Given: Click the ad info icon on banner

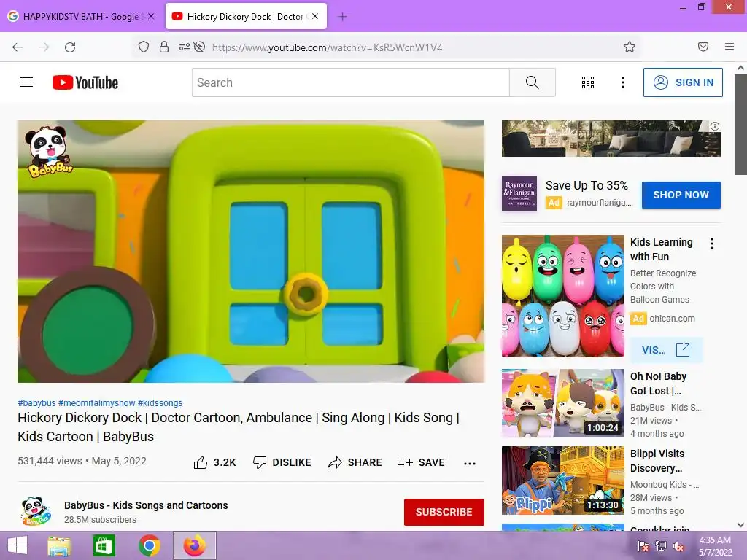Looking at the screenshot, I should point(715,126).
